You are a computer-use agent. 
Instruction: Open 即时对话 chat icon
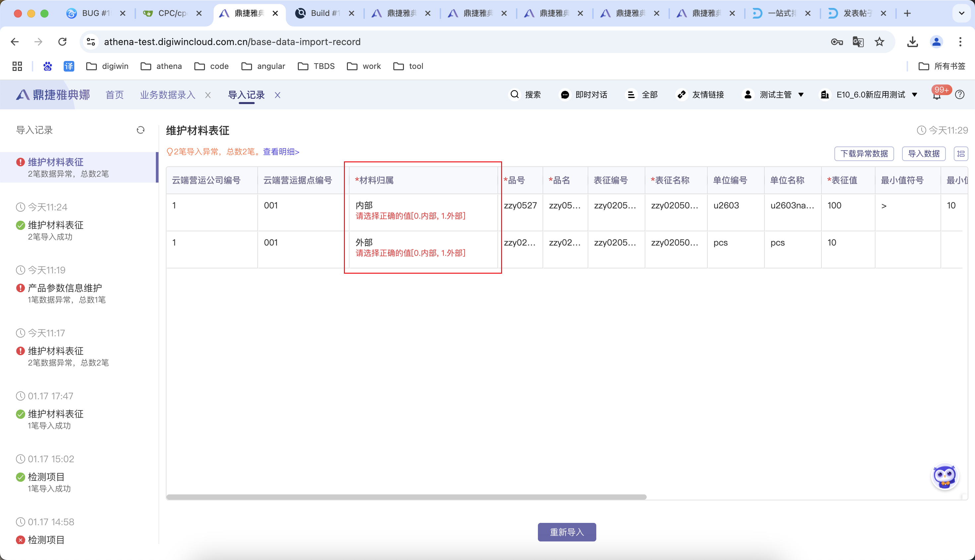(565, 95)
